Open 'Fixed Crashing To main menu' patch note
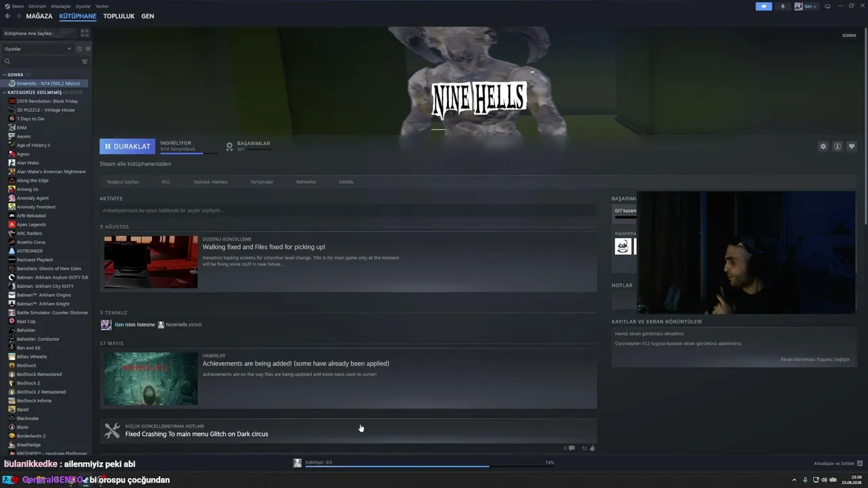 coord(197,434)
